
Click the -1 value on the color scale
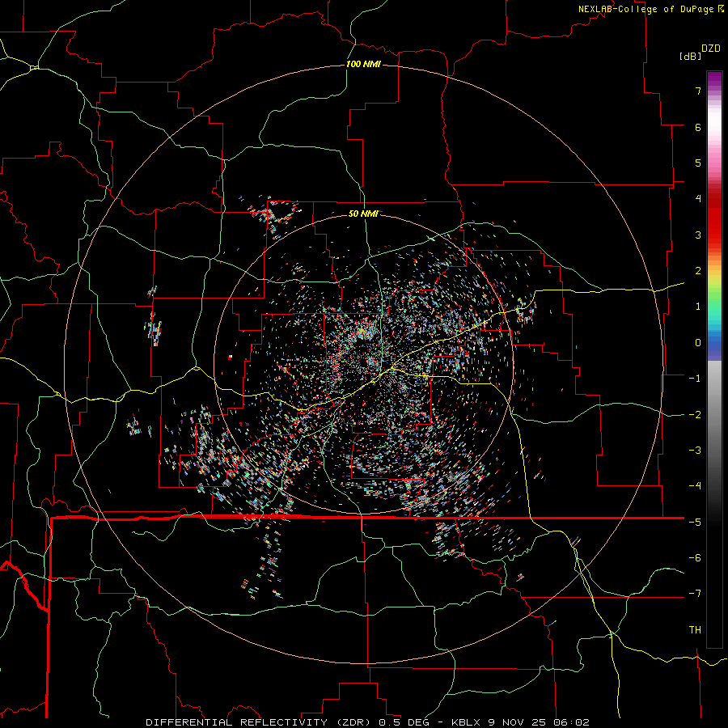tap(695, 379)
